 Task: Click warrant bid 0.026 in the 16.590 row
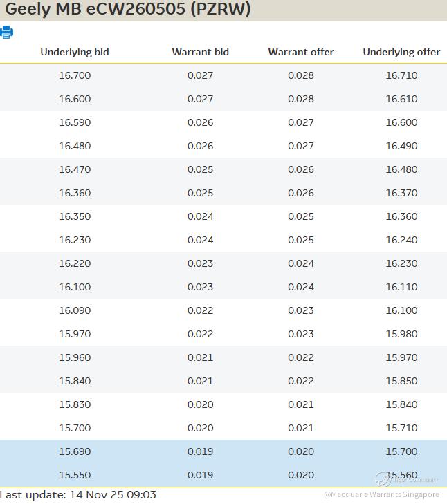[x=200, y=122]
